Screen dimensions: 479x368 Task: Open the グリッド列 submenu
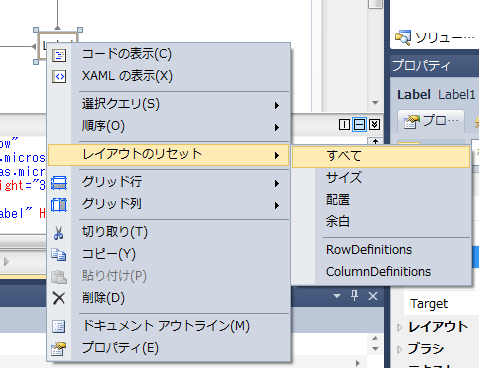coord(169,205)
